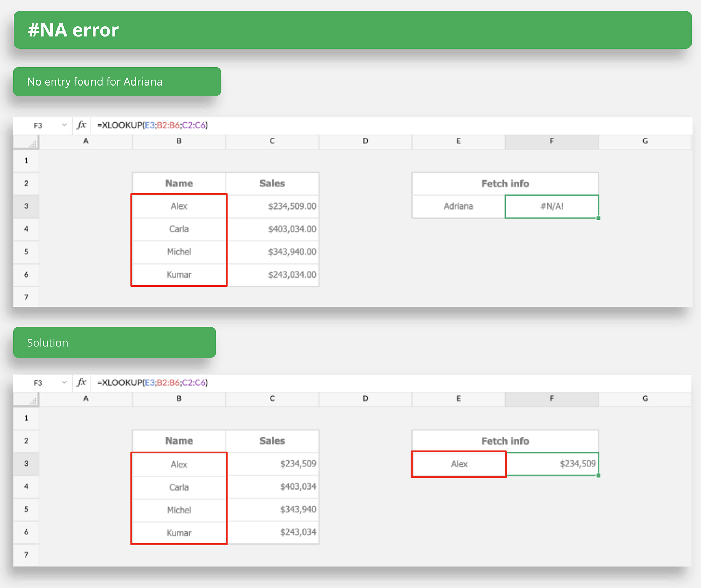Click the fx icon in the top formula bar

click(81, 125)
